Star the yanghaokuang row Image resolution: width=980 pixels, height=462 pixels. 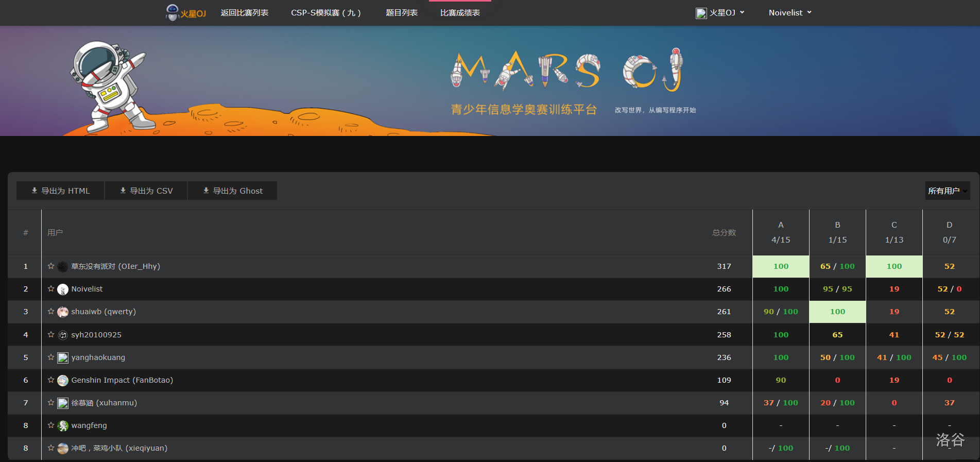click(51, 357)
